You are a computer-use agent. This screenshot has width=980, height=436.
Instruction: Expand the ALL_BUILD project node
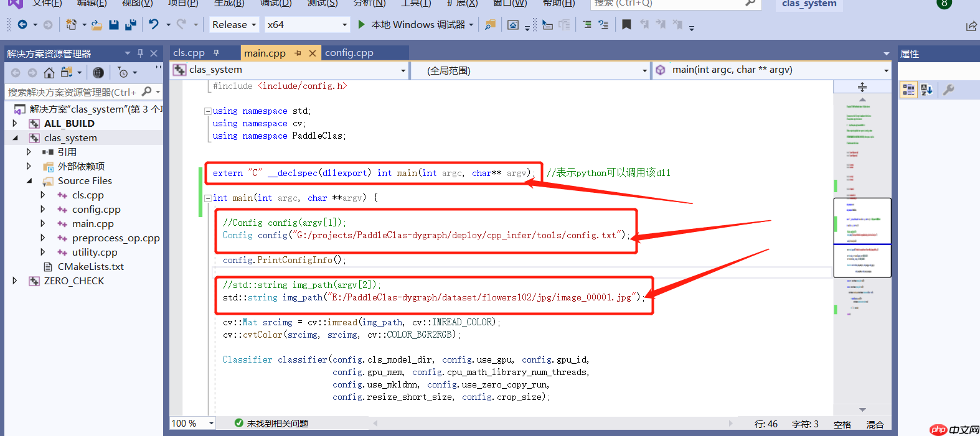pyautogui.click(x=15, y=123)
